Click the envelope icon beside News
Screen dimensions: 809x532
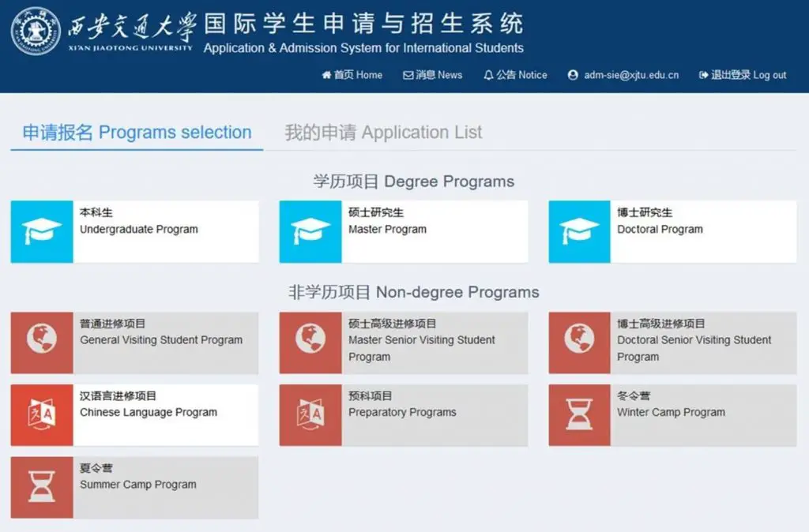pyautogui.click(x=408, y=75)
